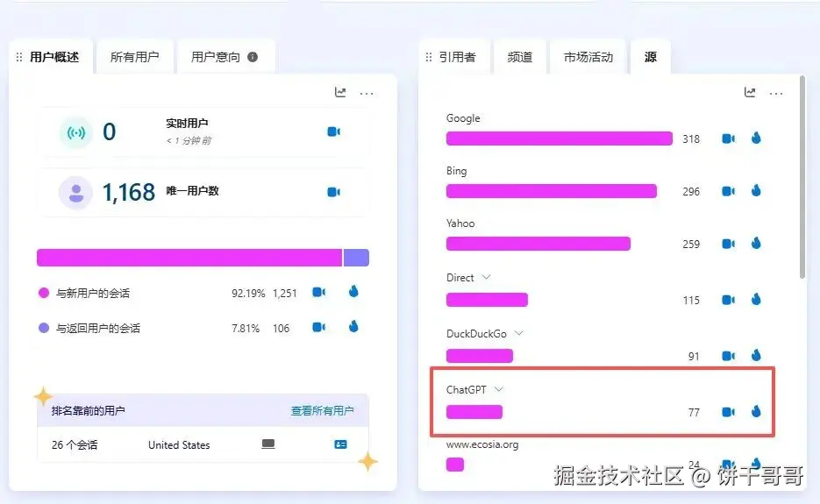Open more options menu in the source card
The width and height of the screenshot is (820, 504).
(x=776, y=94)
